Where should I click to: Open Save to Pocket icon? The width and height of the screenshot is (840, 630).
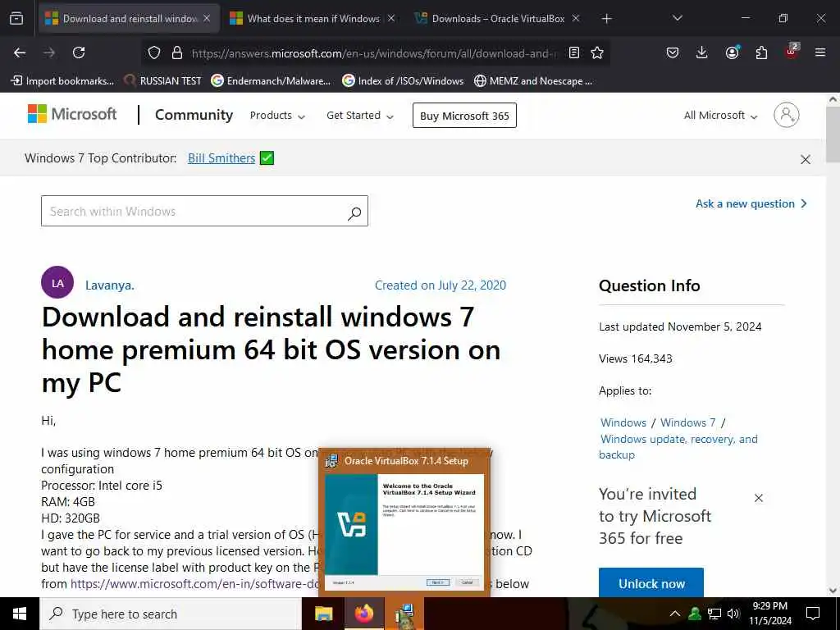coord(673,52)
